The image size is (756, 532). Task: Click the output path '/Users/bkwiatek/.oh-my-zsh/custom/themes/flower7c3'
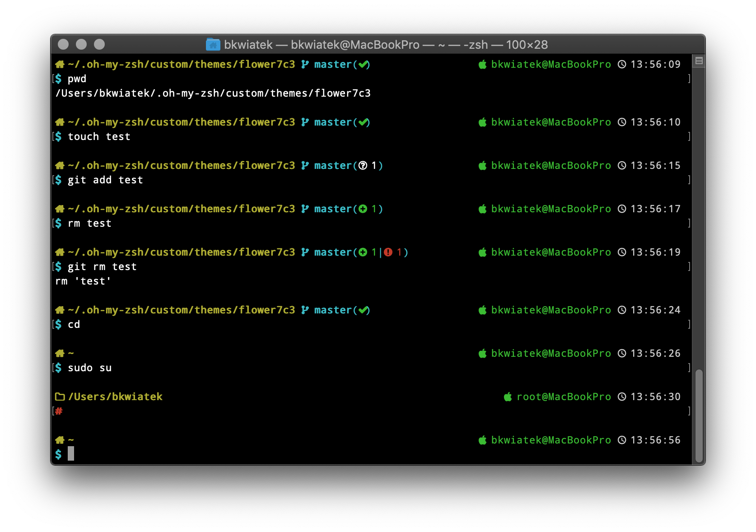(x=213, y=93)
